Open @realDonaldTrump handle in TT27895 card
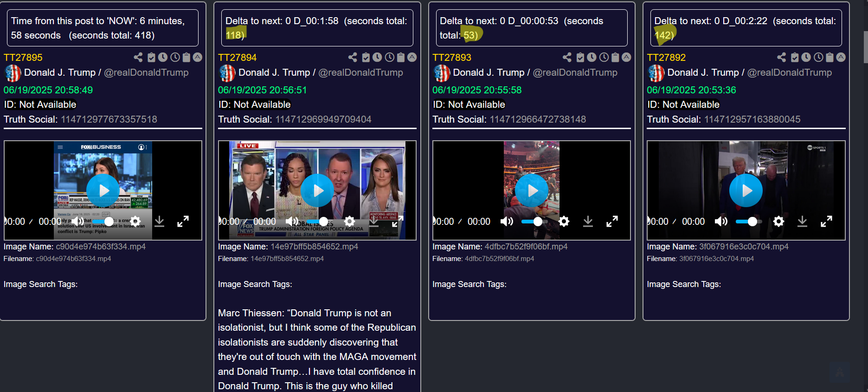The height and width of the screenshot is (392, 868). [146, 72]
